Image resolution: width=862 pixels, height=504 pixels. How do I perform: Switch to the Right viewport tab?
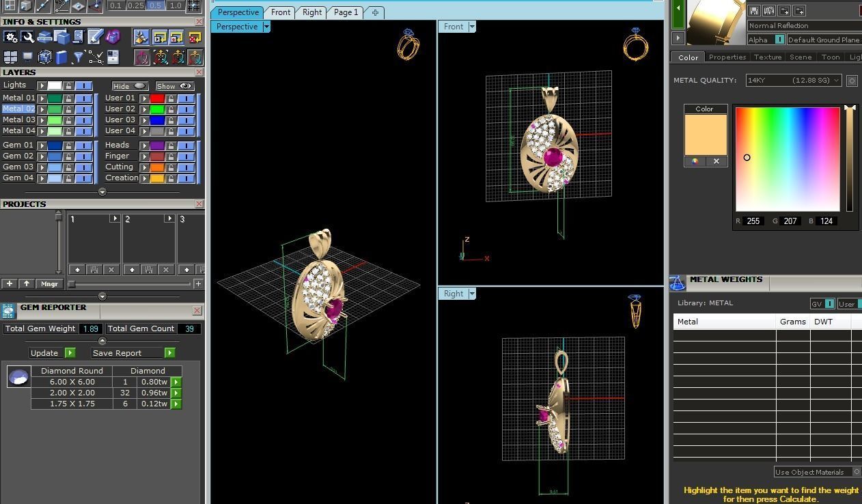pos(312,12)
